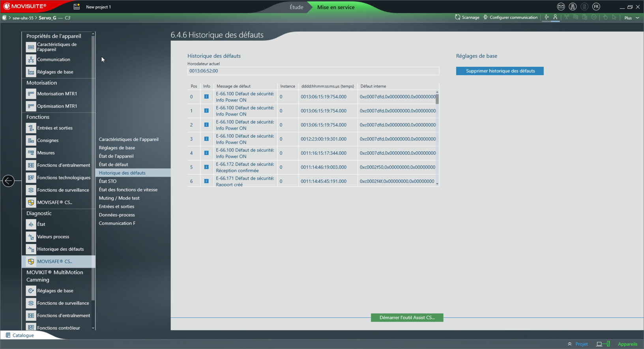Open the mail messages icon

[561, 7]
